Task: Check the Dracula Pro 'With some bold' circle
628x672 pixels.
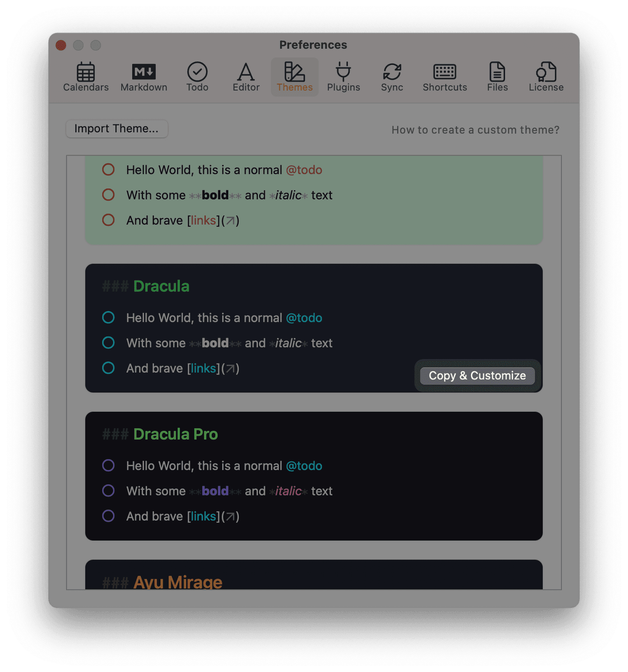Action: coord(108,491)
